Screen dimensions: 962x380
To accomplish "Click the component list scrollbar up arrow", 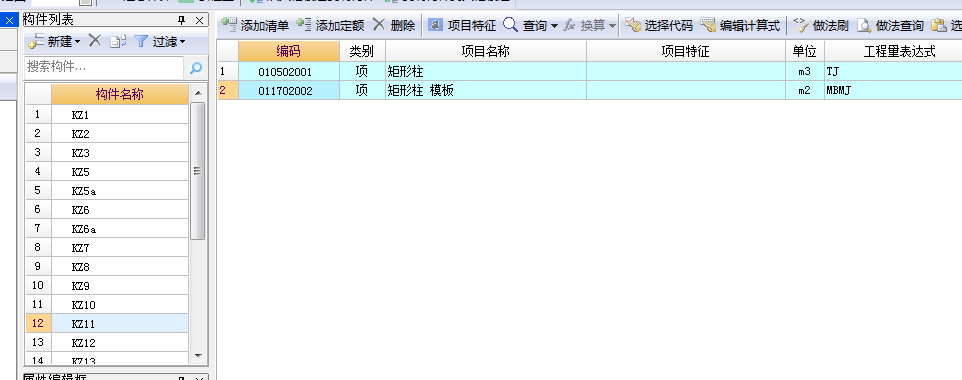I will tap(198, 93).
